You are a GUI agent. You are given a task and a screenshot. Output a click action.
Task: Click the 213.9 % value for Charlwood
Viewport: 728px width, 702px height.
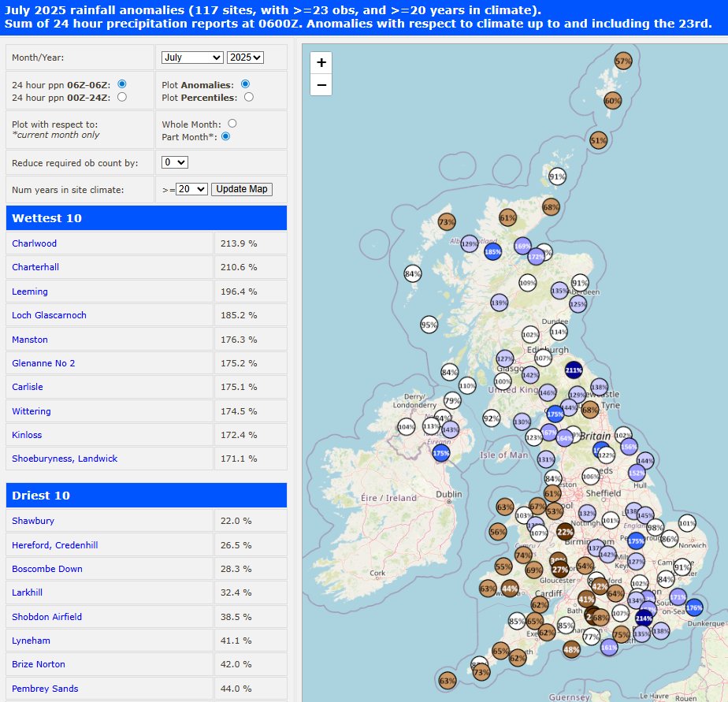point(239,243)
